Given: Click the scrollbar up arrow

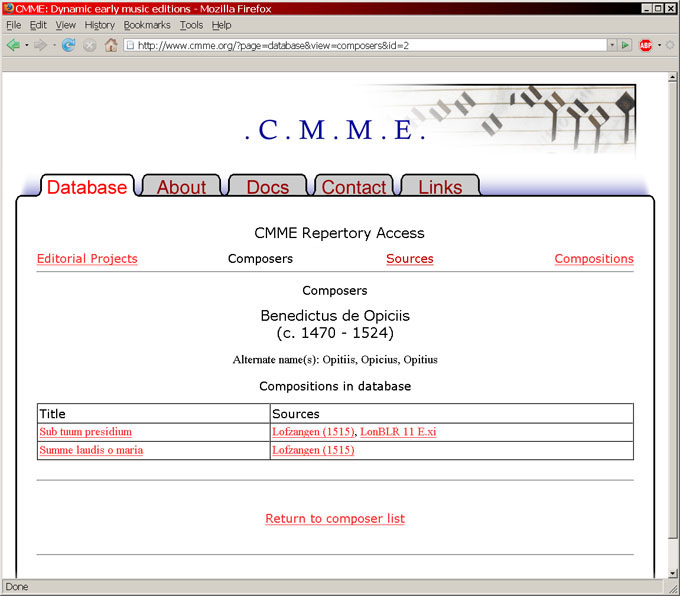Looking at the screenshot, I should click(672, 77).
